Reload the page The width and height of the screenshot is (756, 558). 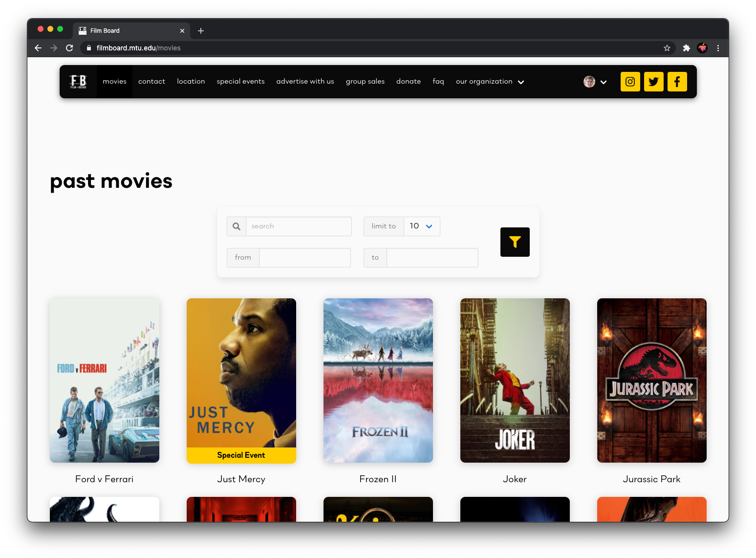69,48
